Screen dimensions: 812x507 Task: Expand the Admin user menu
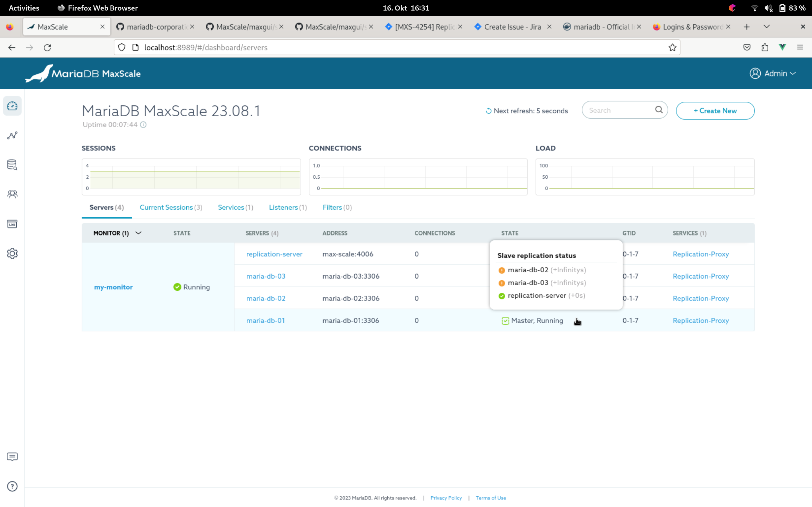(773, 74)
